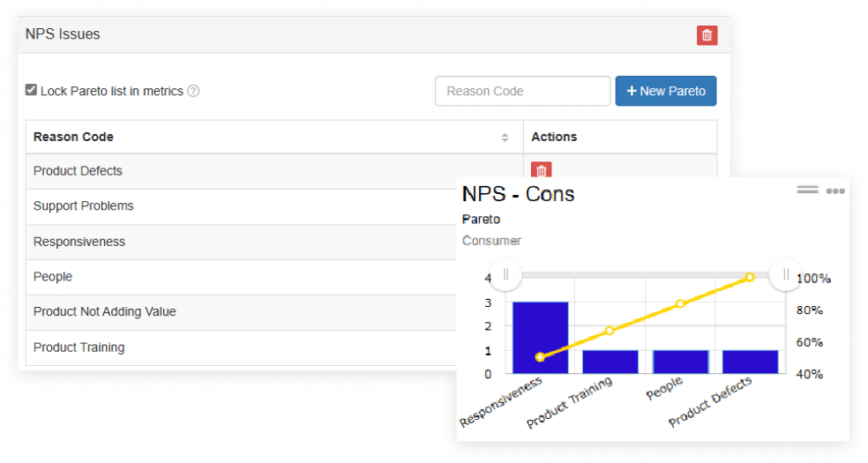Click the Product Defects bar in chart
This screenshot has height=463, width=868.
[x=750, y=362]
